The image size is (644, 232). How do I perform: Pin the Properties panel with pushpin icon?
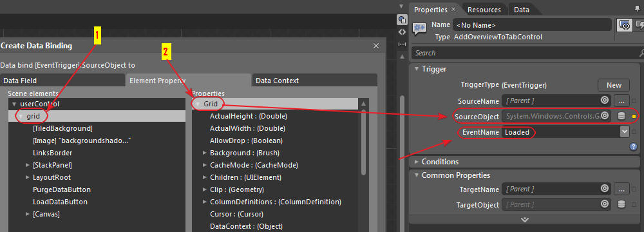click(637, 8)
